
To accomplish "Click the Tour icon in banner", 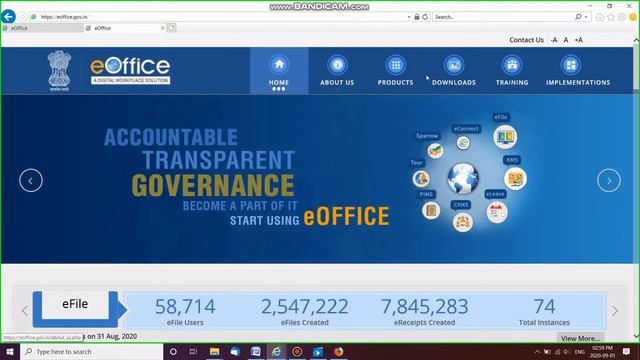I will click(x=421, y=178).
